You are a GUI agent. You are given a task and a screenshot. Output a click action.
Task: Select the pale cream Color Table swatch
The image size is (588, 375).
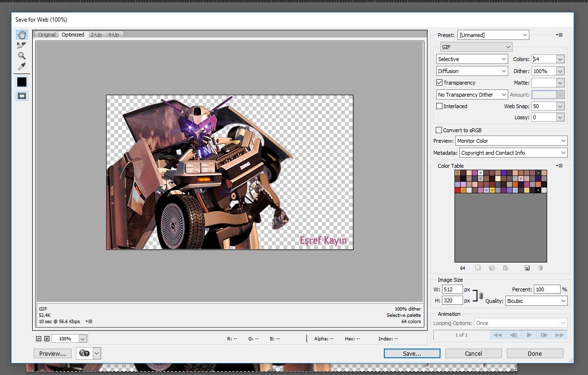click(498, 178)
